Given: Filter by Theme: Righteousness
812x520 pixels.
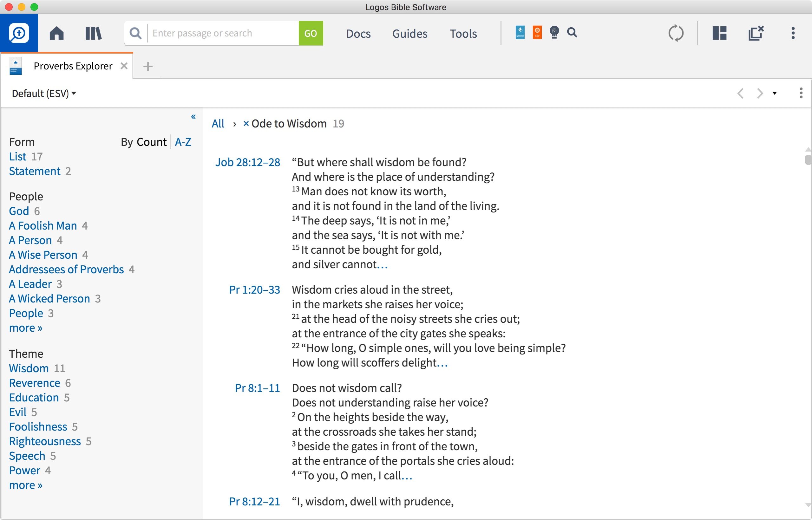Looking at the screenshot, I should [45, 441].
